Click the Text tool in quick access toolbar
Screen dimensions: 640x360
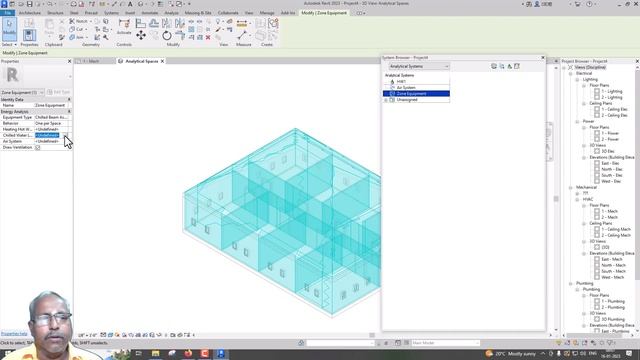[x=130, y=4]
